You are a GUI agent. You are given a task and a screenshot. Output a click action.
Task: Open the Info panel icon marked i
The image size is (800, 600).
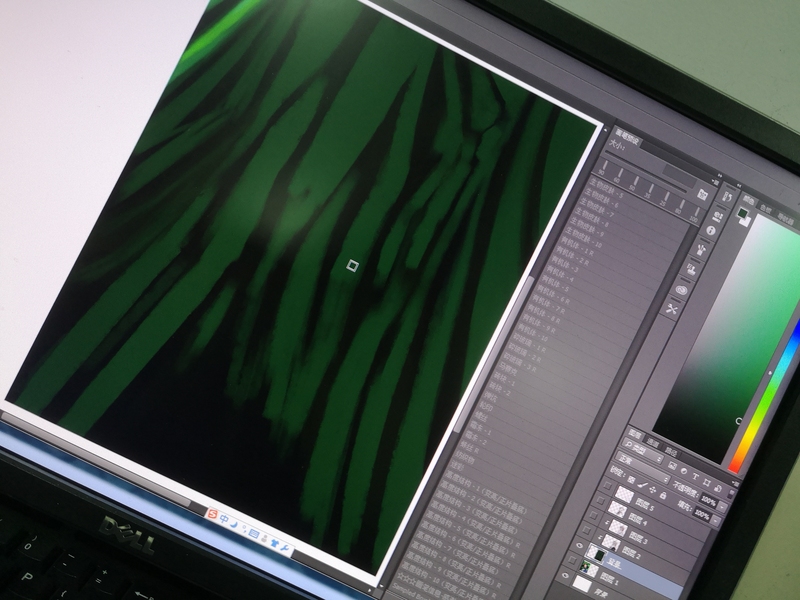711,231
